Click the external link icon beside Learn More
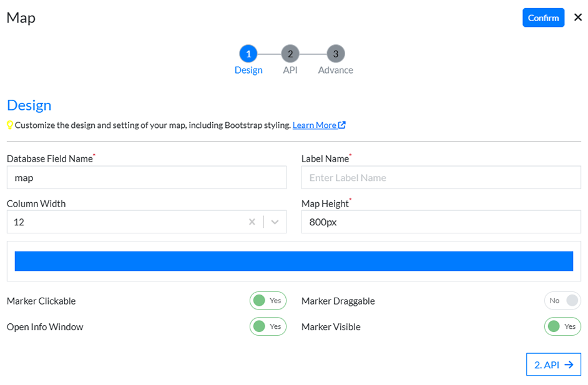The height and width of the screenshot is (385, 588). coord(341,125)
